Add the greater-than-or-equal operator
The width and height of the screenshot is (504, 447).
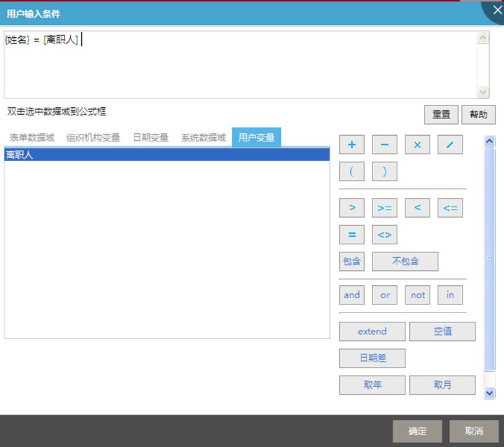[x=384, y=208]
